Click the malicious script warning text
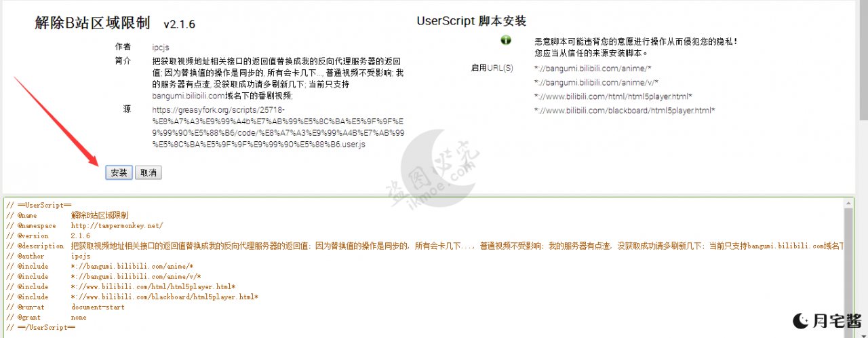The image size is (868, 338). point(635,47)
